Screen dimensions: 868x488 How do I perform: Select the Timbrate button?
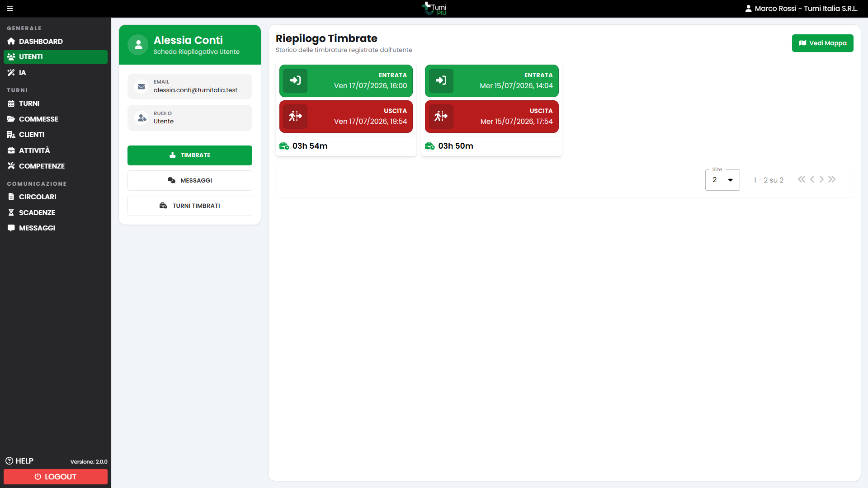click(190, 155)
